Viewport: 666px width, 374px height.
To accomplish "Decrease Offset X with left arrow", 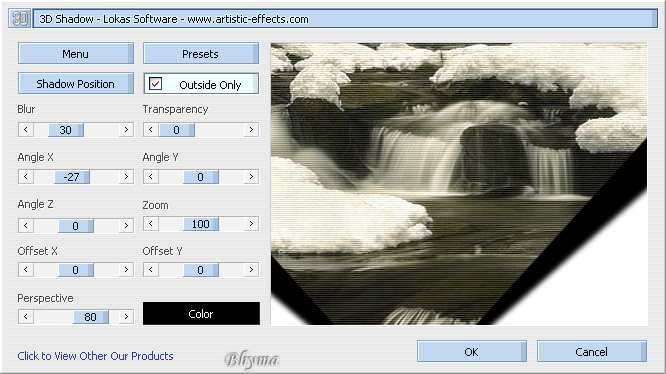I will [x=26, y=270].
